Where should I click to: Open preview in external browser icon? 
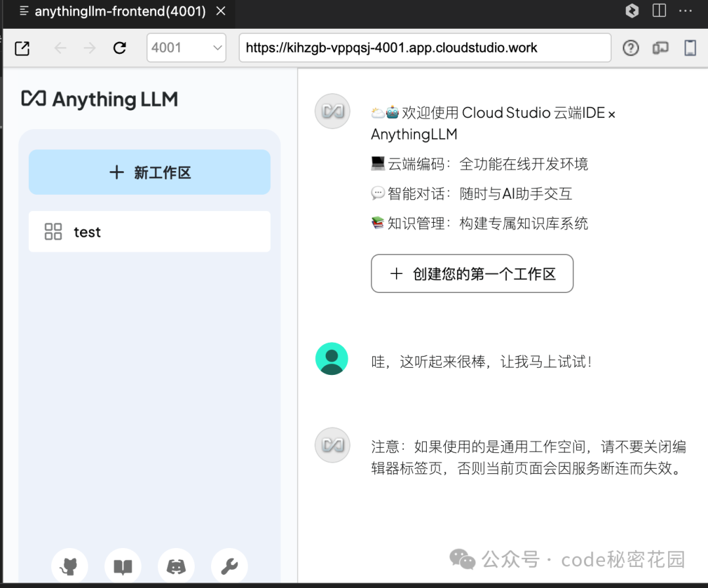(22, 48)
